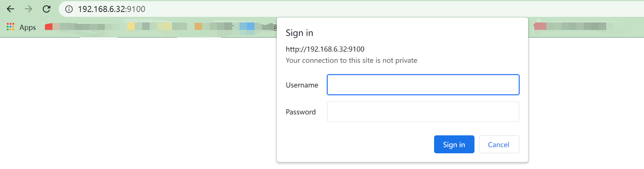Screen dimensions: 644x169
Task: Click the browser back arrow
Action: tap(10, 9)
